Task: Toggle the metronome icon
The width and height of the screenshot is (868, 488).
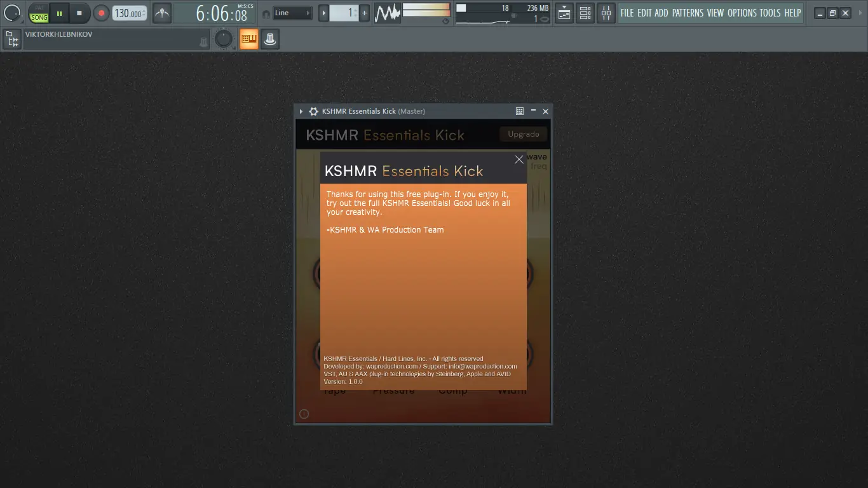Action: [162, 13]
